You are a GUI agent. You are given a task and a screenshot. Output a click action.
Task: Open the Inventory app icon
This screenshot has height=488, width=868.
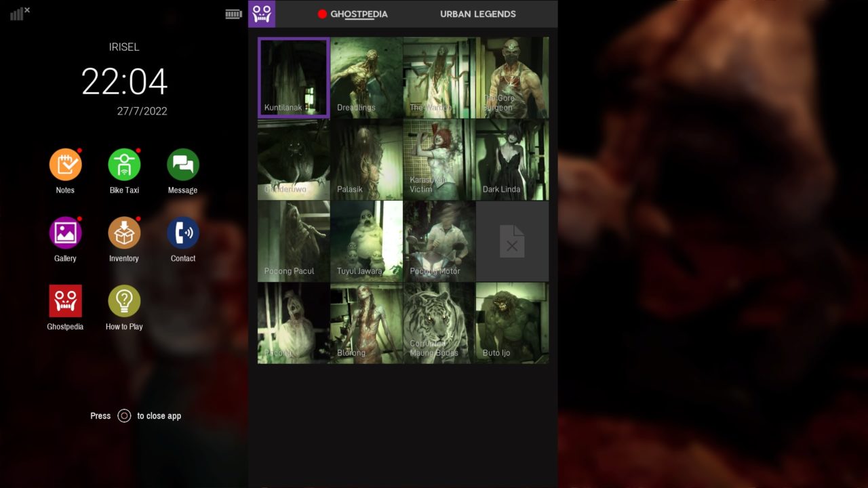(124, 233)
